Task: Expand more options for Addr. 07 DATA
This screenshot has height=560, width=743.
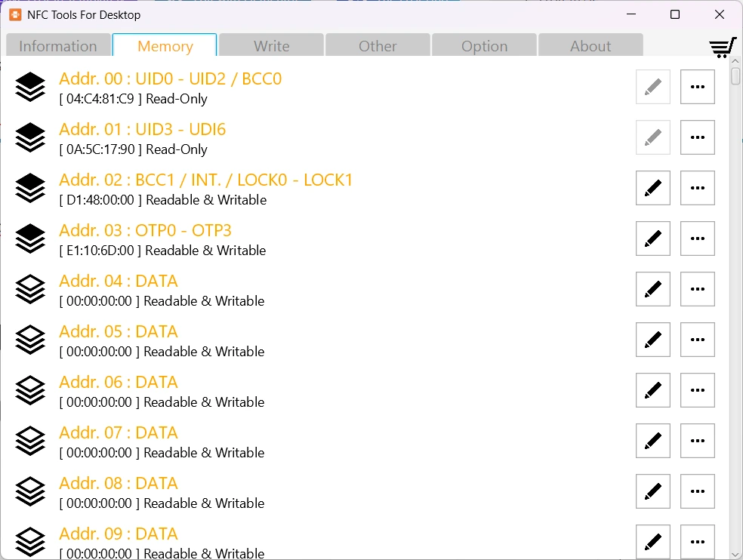Action: click(x=697, y=441)
